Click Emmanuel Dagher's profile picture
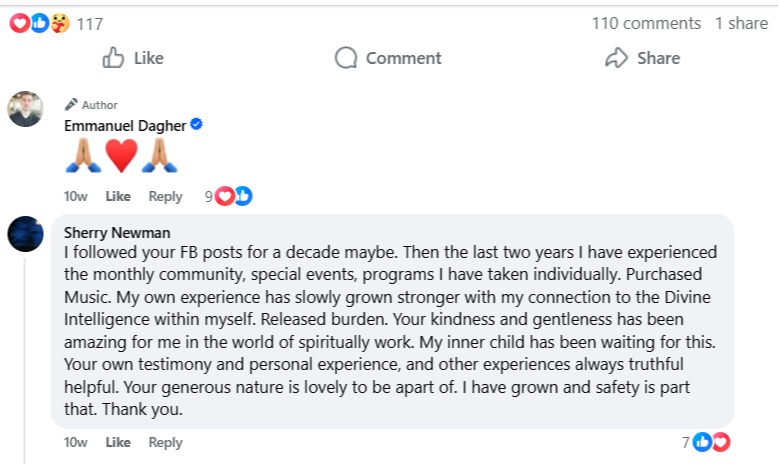This screenshot has width=779, height=464. (25, 109)
